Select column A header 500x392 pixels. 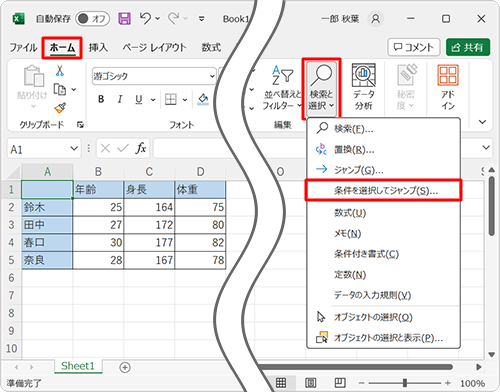pos(47,172)
